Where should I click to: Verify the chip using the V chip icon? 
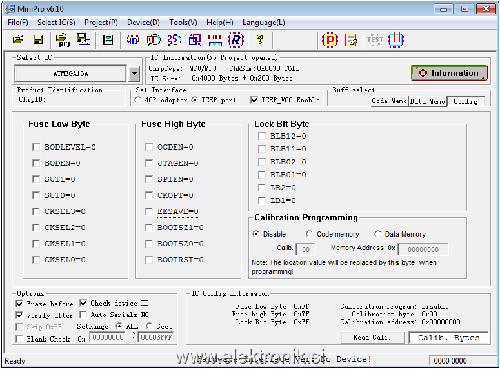click(154, 40)
